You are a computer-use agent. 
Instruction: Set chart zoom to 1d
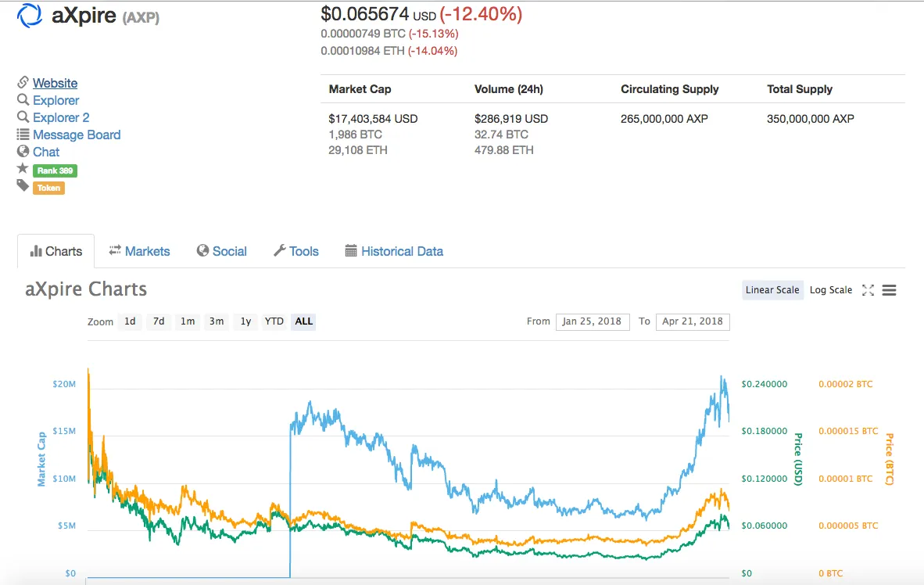pyautogui.click(x=131, y=321)
